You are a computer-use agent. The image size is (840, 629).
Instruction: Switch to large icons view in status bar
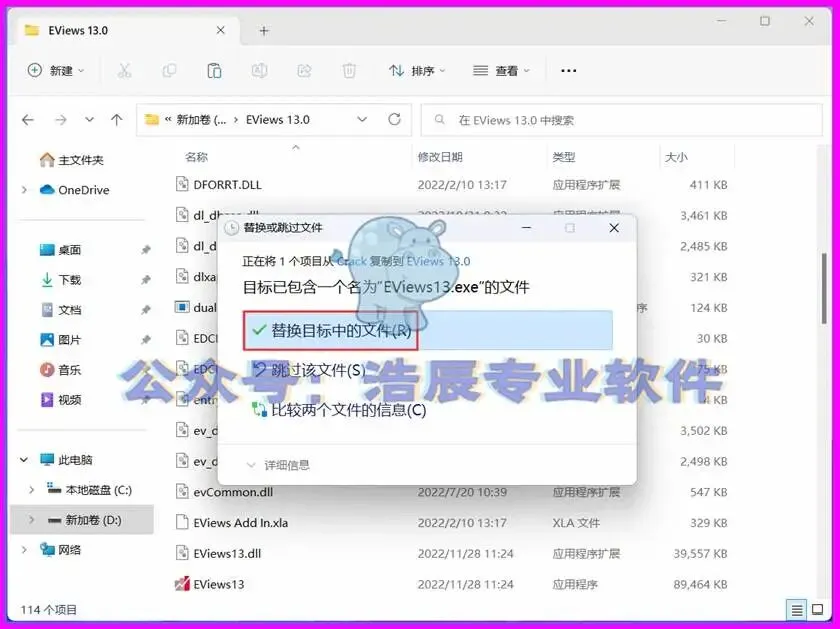(818, 609)
